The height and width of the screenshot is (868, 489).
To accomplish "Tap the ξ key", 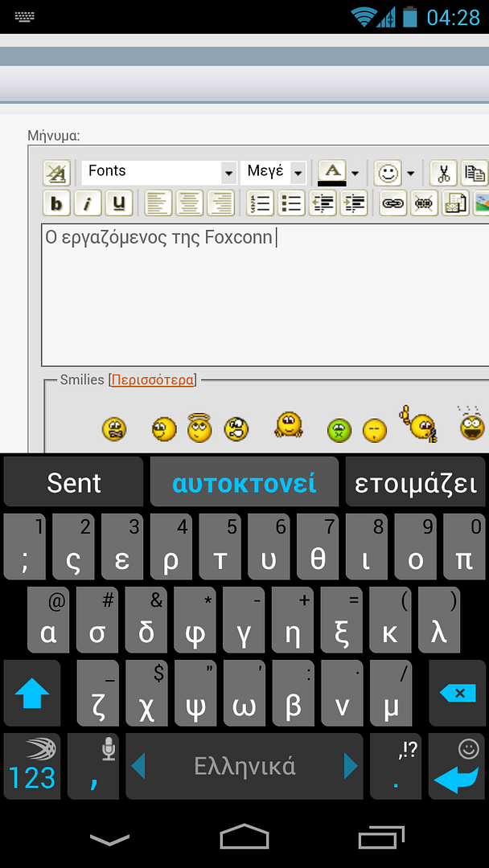I will click(343, 620).
